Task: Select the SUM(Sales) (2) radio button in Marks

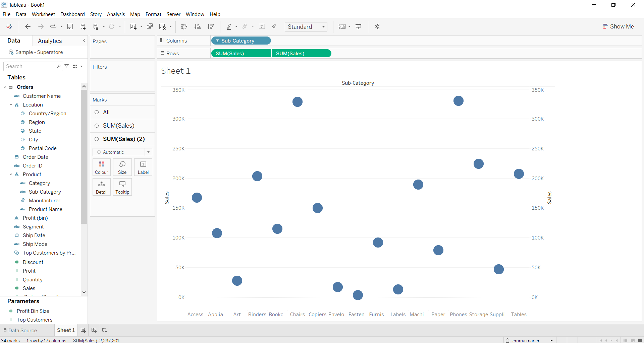Action: (x=97, y=139)
